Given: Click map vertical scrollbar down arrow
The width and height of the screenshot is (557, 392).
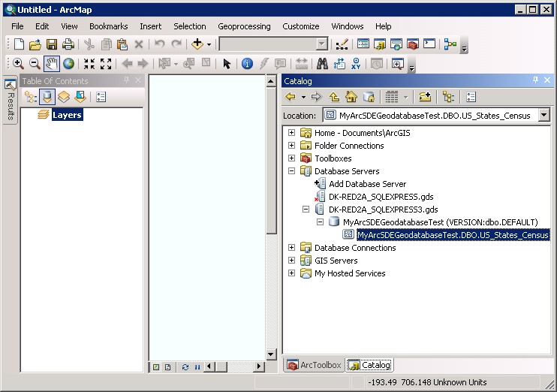Looking at the screenshot, I should [271, 354].
